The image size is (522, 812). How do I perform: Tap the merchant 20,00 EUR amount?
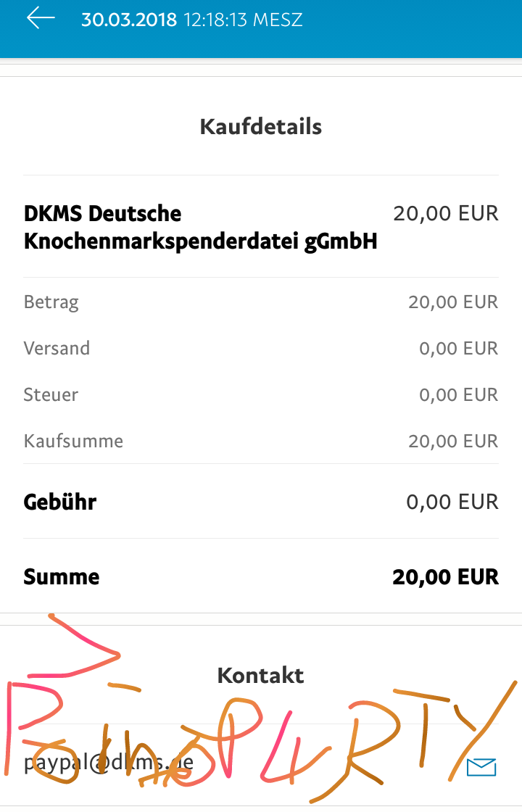(446, 213)
